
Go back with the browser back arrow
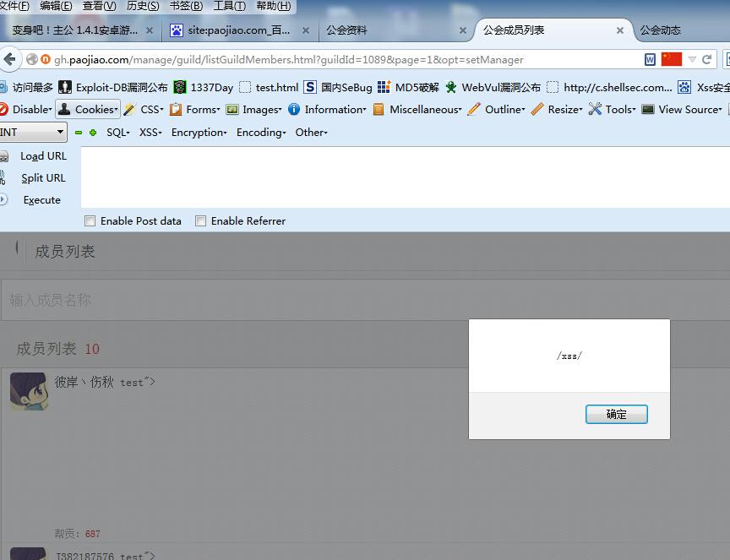pyautogui.click(x=9, y=60)
